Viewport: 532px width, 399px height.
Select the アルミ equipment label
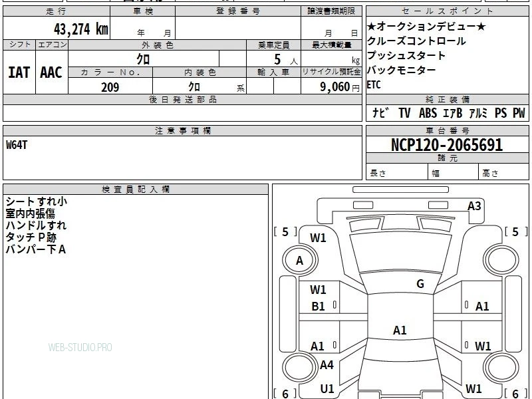[x=478, y=113]
